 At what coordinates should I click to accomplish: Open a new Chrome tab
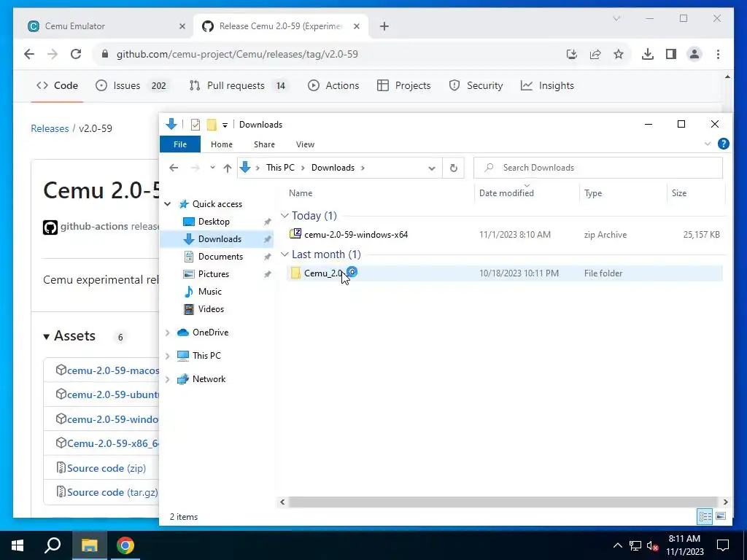coord(384,26)
